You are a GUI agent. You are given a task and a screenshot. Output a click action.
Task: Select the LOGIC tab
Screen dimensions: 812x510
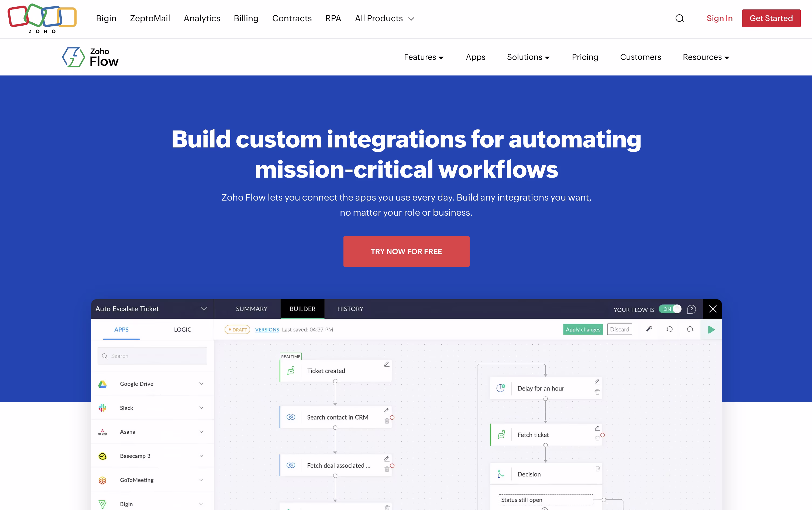tap(183, 329)
